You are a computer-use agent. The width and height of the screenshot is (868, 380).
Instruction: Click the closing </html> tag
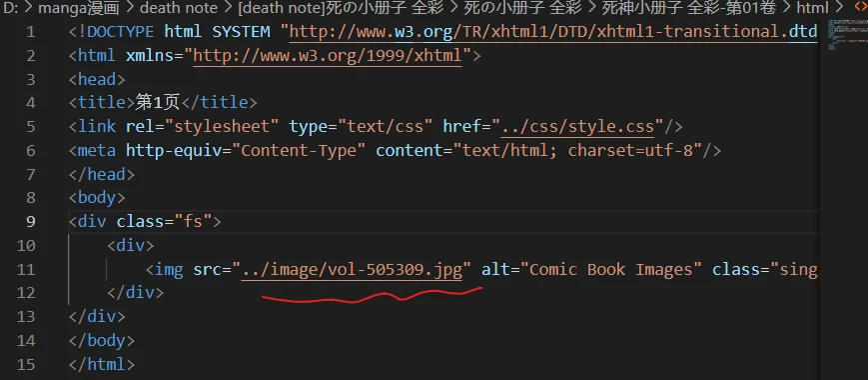102,365
